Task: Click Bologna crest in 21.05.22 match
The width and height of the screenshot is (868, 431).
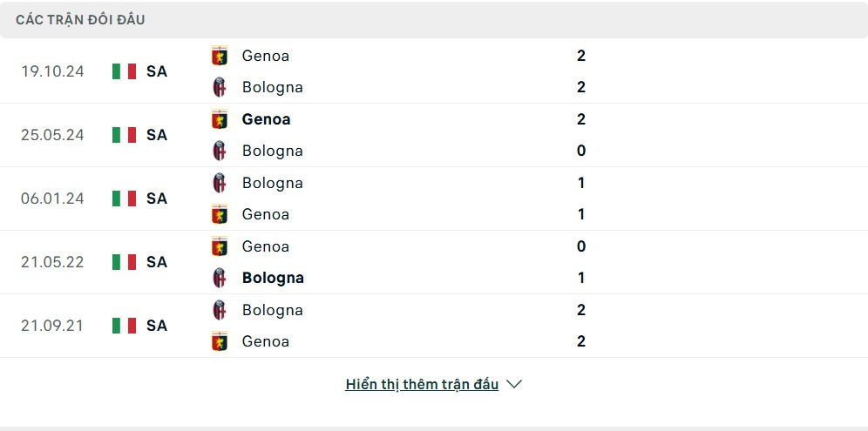Action: [220, 278]
